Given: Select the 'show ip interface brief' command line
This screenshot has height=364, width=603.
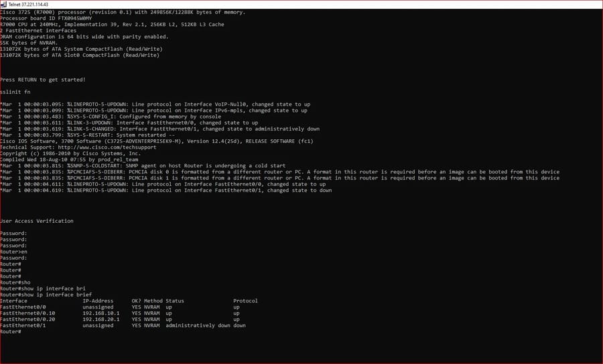Looking at the screenshot, I should [x=46, y=295].
